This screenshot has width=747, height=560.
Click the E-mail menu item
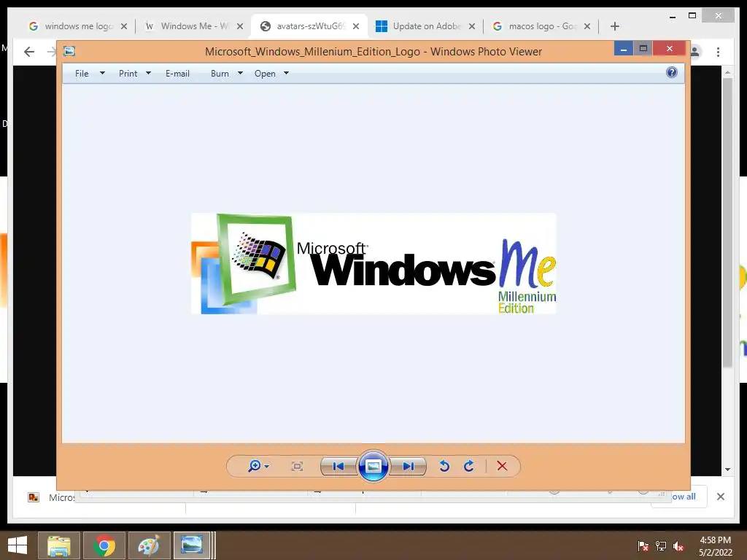(178, 74)
